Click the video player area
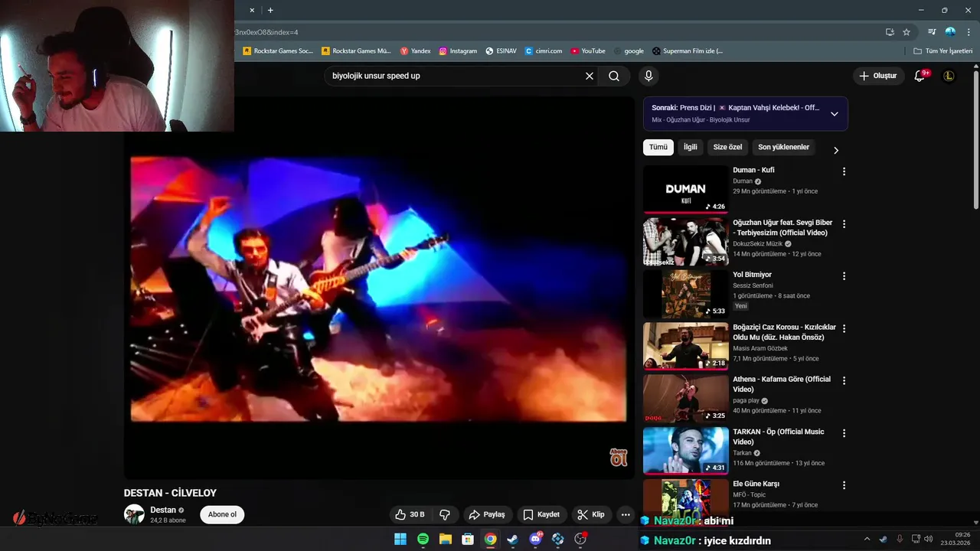This screenshot has width=980, height=551. tap(379, 289)
